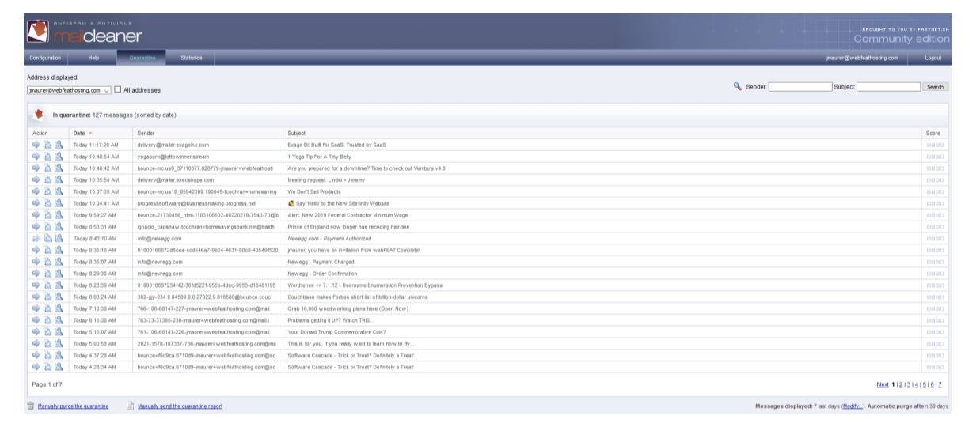Release the 4:37:28 AM Software Cascade message
This screenshot has height=427, width=980.
[36, 356]
